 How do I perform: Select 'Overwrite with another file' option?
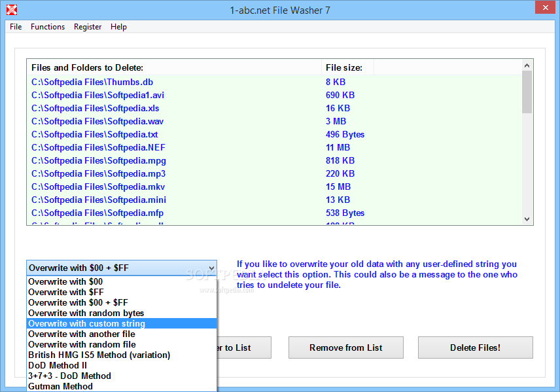tap(122, 334)
